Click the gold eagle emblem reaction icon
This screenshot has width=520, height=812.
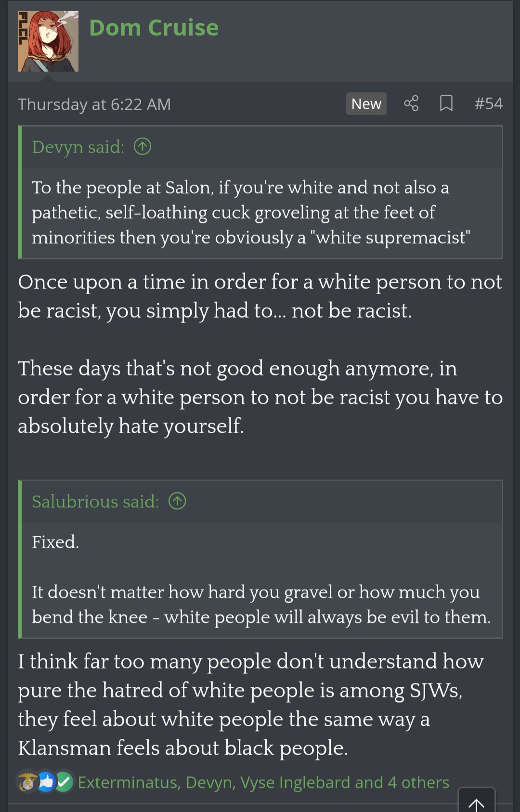[27, 782]
